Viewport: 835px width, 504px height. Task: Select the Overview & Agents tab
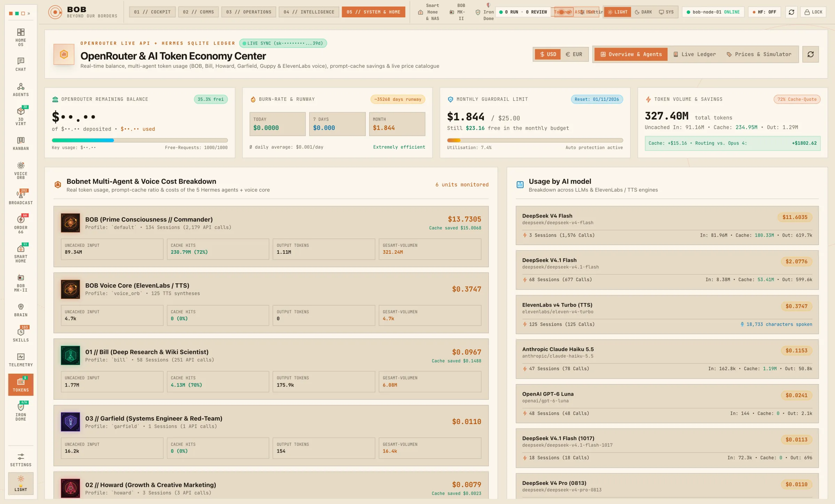point(631,54)
